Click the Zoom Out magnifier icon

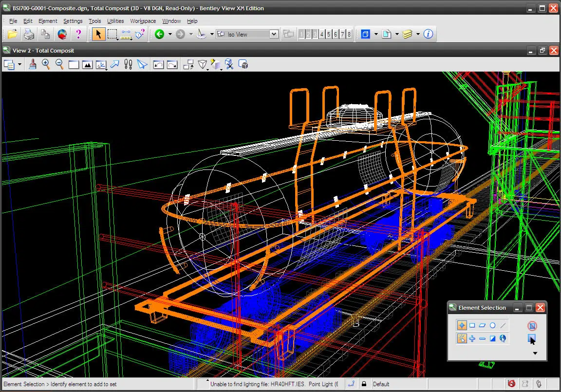coord(59,64)
